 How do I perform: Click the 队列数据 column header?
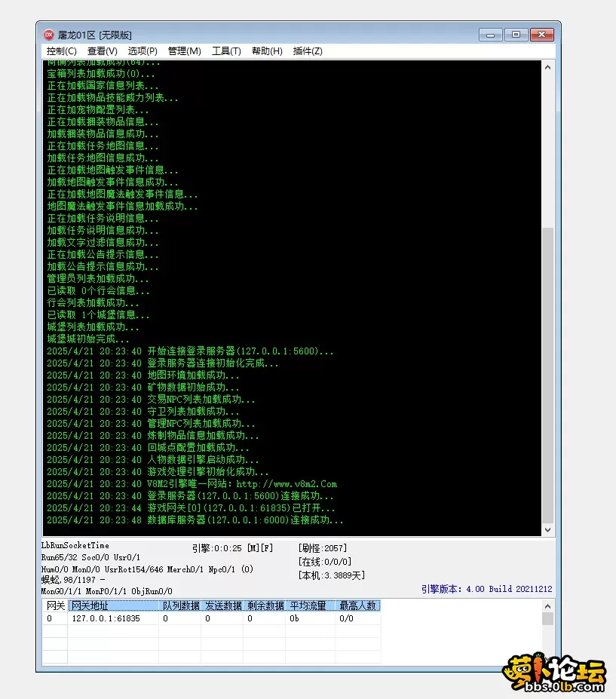click(180, 605)
